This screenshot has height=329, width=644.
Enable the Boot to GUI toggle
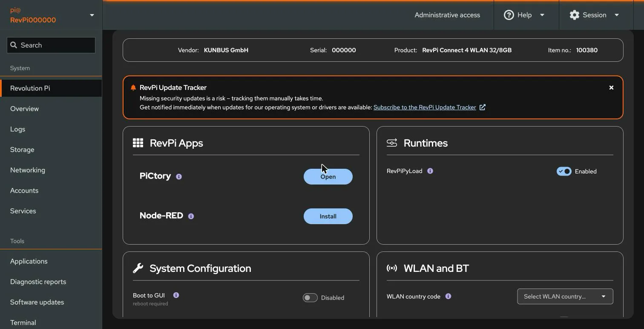310,297
